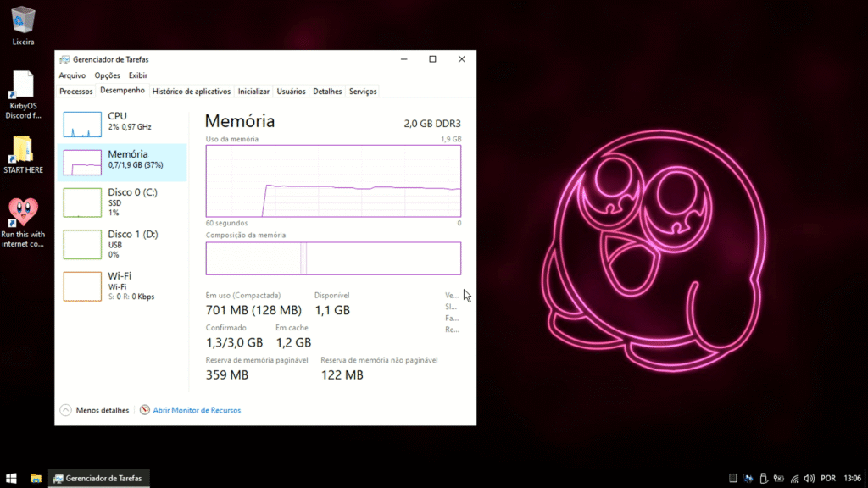Click the CPU mini graph thumbnail

coord(82,124)
